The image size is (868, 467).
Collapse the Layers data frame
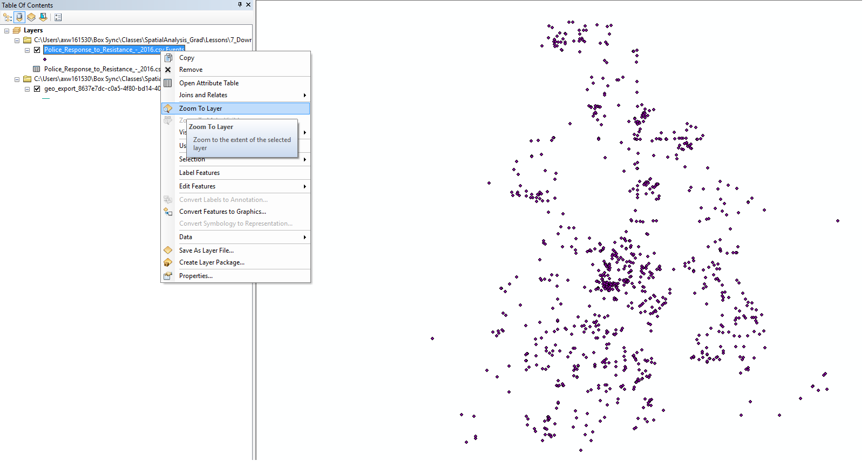coord(6,31)
